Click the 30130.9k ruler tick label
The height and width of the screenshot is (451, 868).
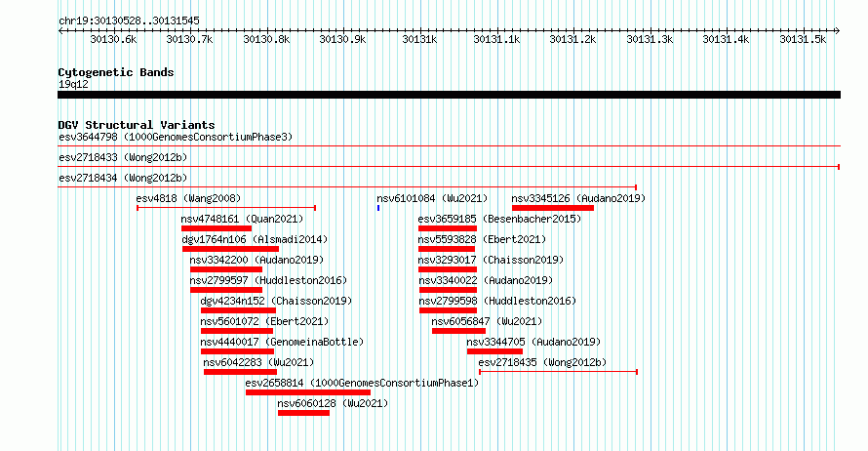[342, 39]
